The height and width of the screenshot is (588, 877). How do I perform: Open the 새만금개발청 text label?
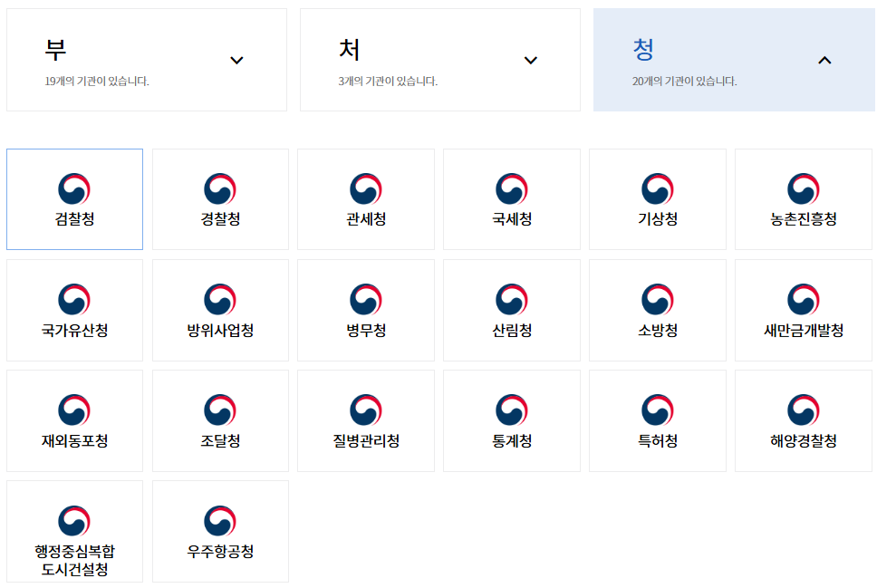pyautogui.click(x=804, y=330)
